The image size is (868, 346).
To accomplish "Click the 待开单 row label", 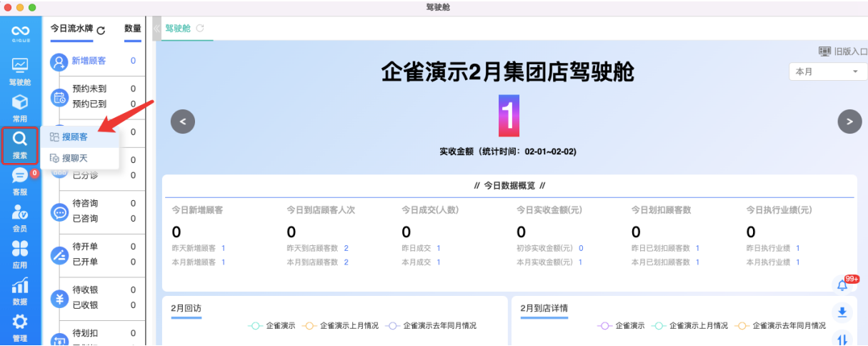I will [86, 247].
